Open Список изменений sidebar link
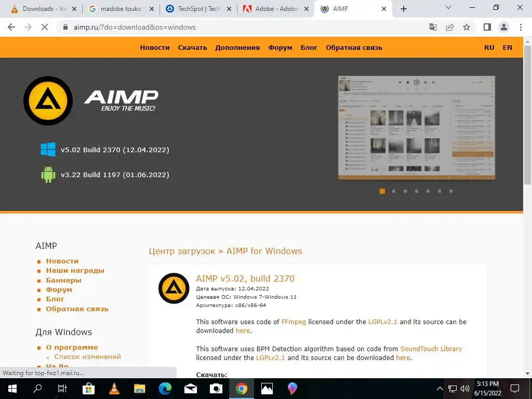 (x=87, y=356)
